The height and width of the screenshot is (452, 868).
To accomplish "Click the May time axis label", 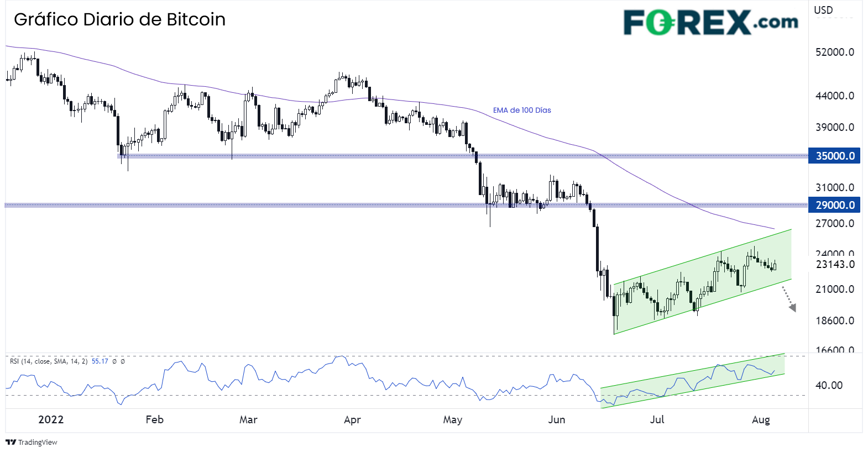I will coord(453,419).
